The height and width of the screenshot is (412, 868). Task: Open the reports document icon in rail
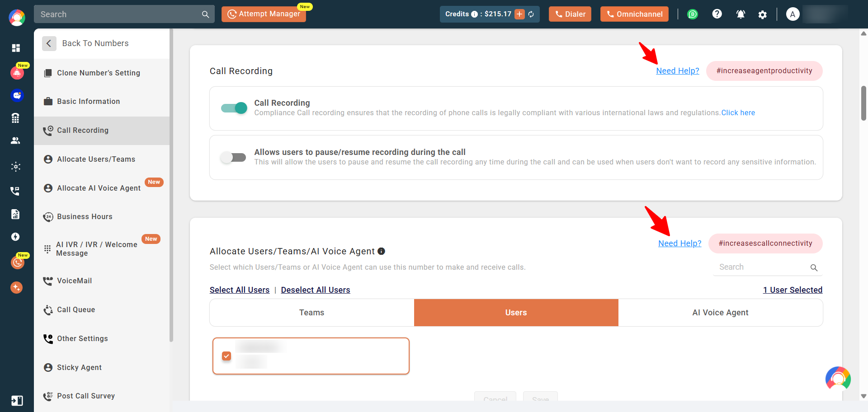(x=15, y=214)
